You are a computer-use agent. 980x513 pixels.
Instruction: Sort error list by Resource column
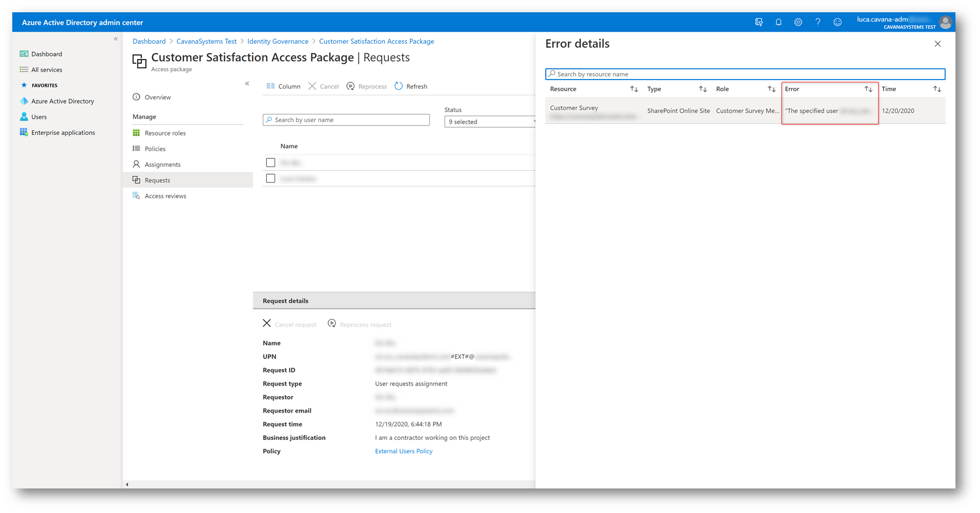click(x=634, y=89)
